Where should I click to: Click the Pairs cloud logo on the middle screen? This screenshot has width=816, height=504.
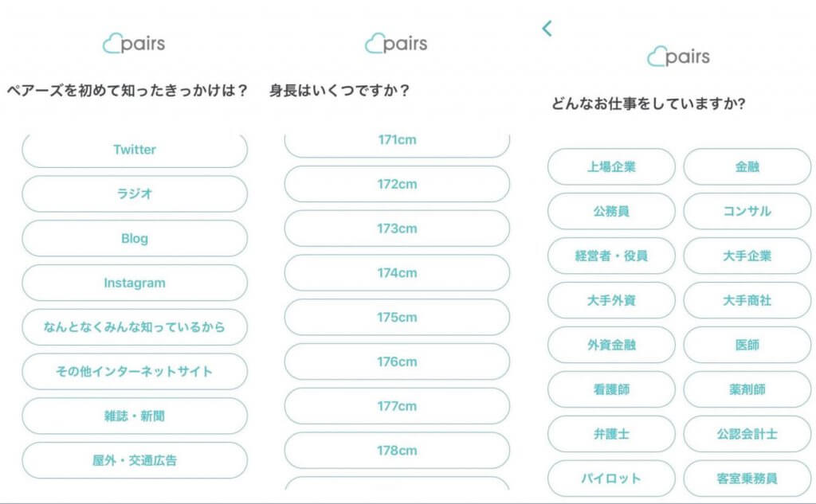(x=396, y=44)
